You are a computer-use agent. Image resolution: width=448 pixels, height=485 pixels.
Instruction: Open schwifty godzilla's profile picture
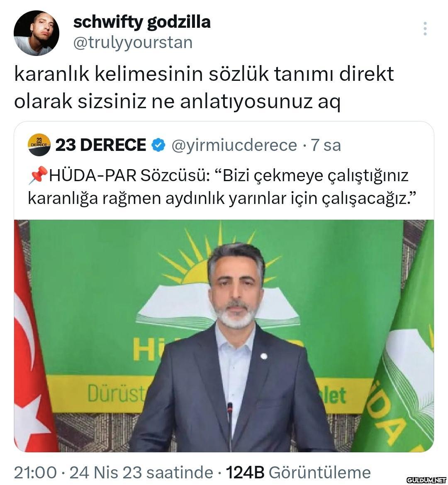pos(36,33)
